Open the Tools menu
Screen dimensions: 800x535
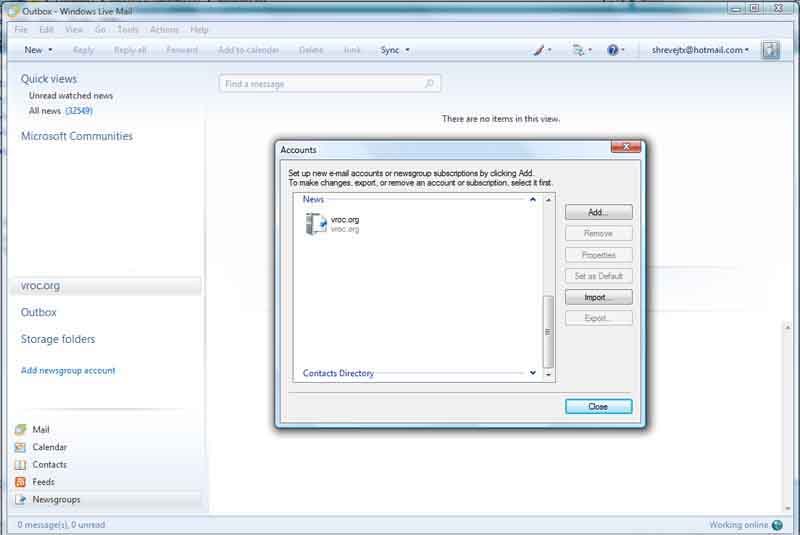pos(128,30)
